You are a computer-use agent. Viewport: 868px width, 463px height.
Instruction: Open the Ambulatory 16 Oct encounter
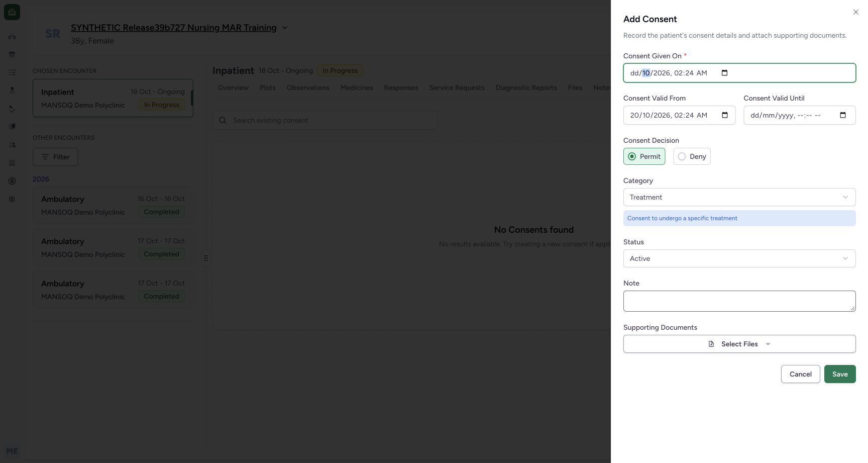tap(113, 205)
